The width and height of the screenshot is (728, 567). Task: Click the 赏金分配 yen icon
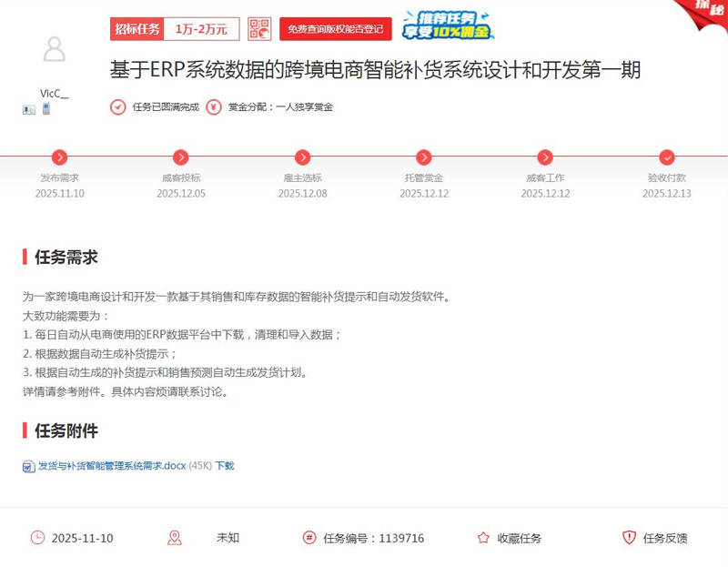(214, 107)
